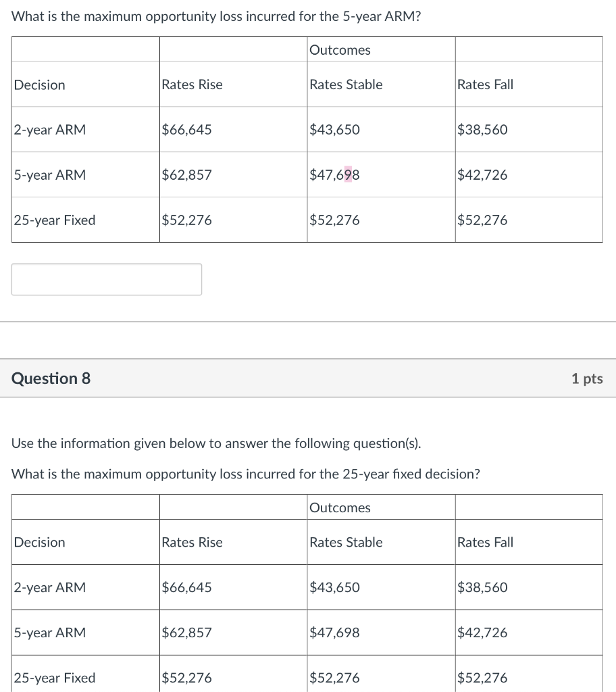Click the $42,726 cell in the Question 8 table
This screenshot has height=692, width=616.
tap(482, 633)
